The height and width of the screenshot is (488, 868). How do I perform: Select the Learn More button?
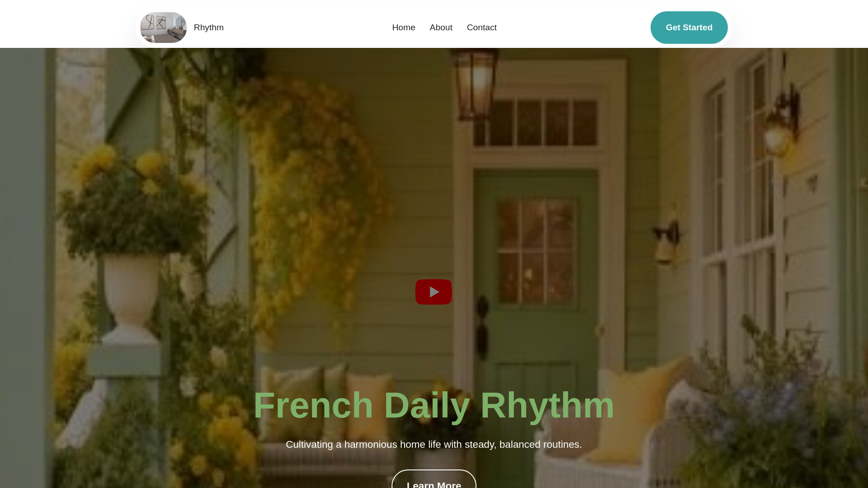click(x=434, y=479)
